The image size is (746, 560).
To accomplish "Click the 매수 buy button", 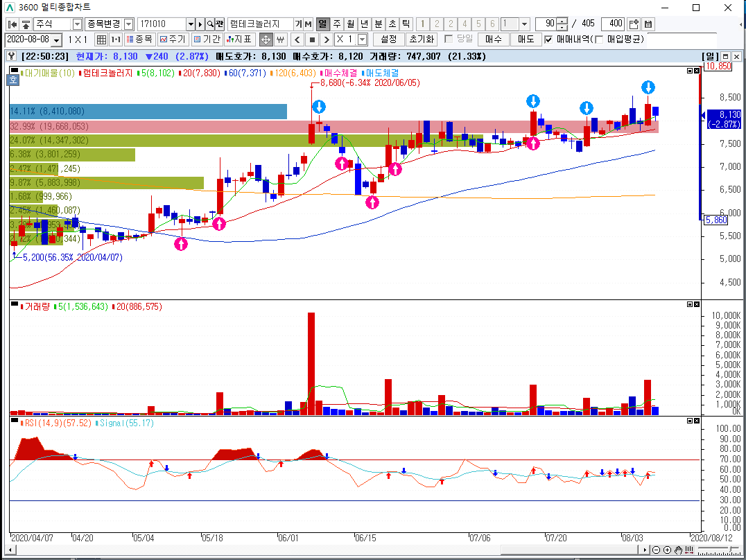I will (x=494, y=40).
